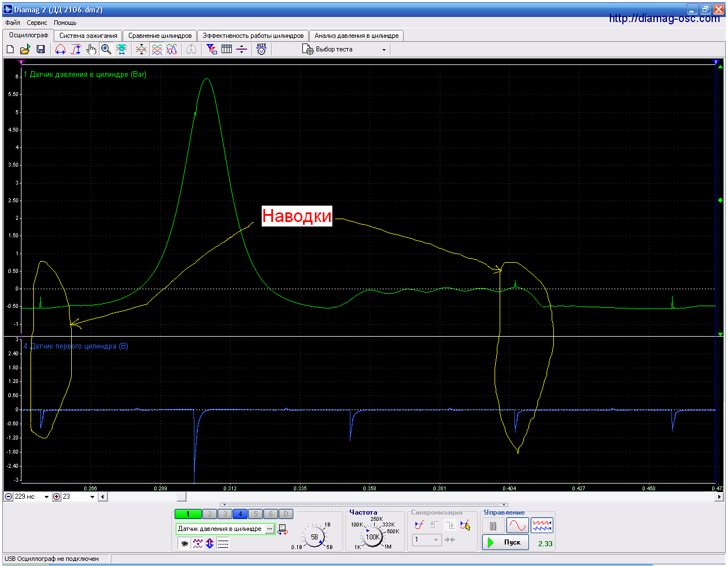
Task: Open the filter settings funnel icon
Action: click(211, 50)
